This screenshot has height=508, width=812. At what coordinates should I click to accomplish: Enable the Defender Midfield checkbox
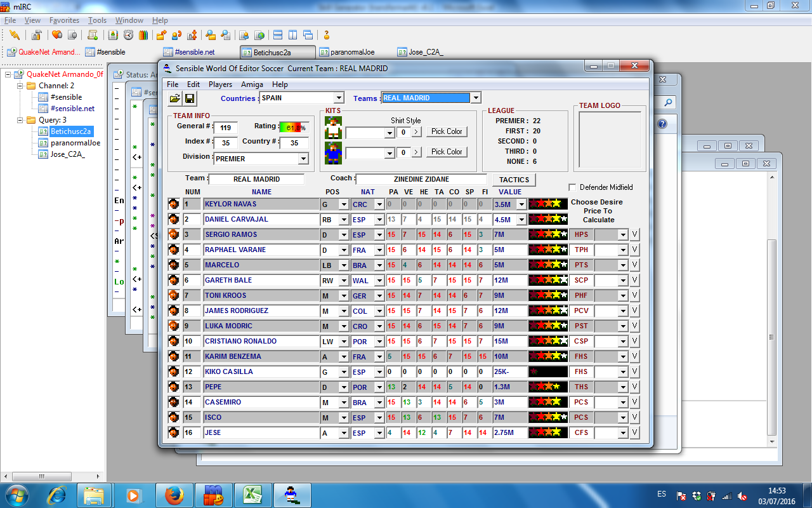(x=572, y=187)
